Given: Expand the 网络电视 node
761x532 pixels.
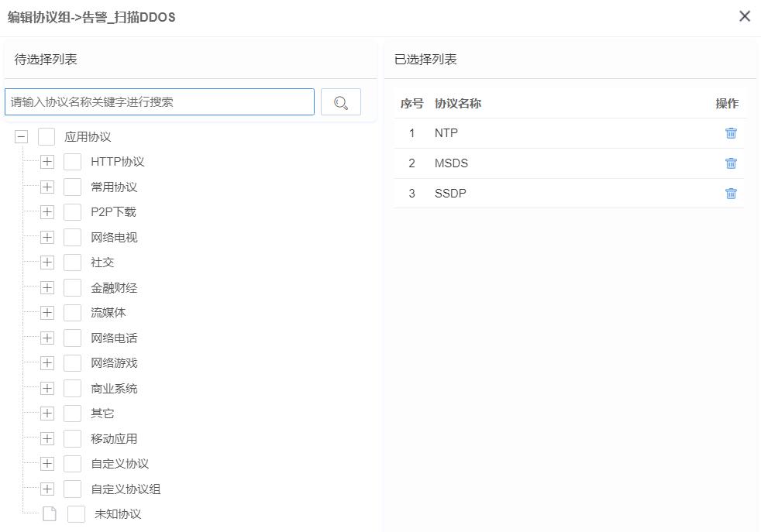Looking at the screenshot, I should point(47,237).
